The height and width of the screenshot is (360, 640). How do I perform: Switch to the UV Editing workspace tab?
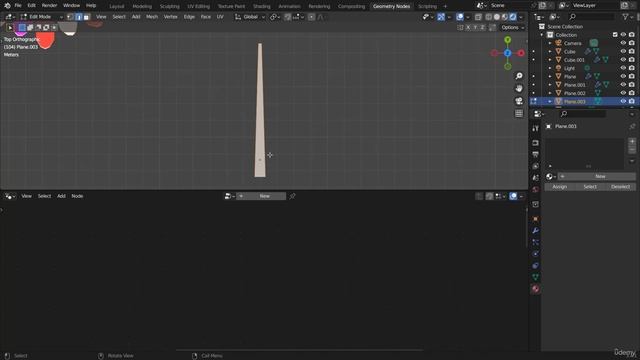coord(198,6)
